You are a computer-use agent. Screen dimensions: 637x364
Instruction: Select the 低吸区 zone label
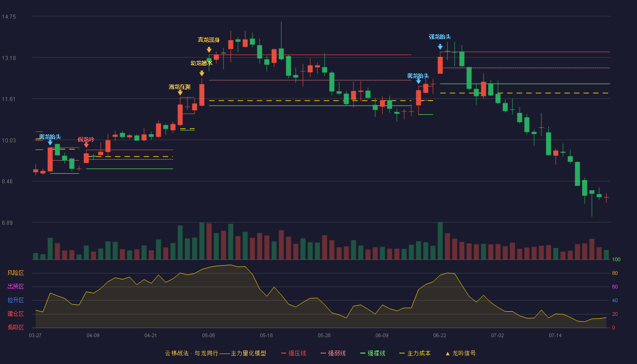pos(15,327)
